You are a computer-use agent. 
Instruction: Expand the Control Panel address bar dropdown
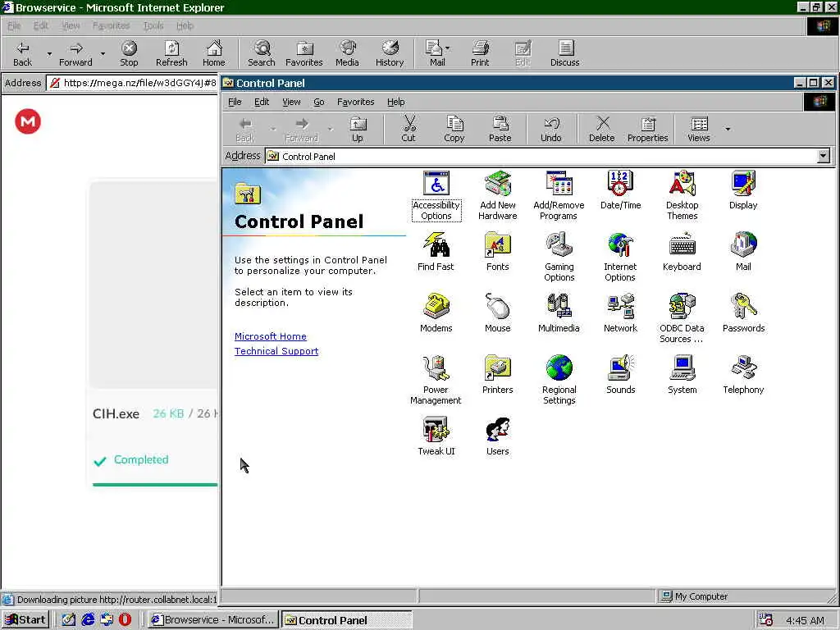(x=824, y=156)
